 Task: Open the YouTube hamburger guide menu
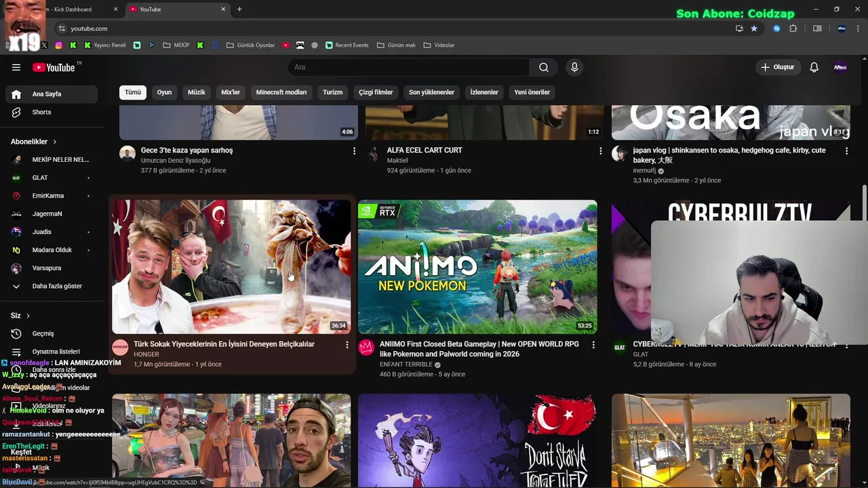[16, 67]
